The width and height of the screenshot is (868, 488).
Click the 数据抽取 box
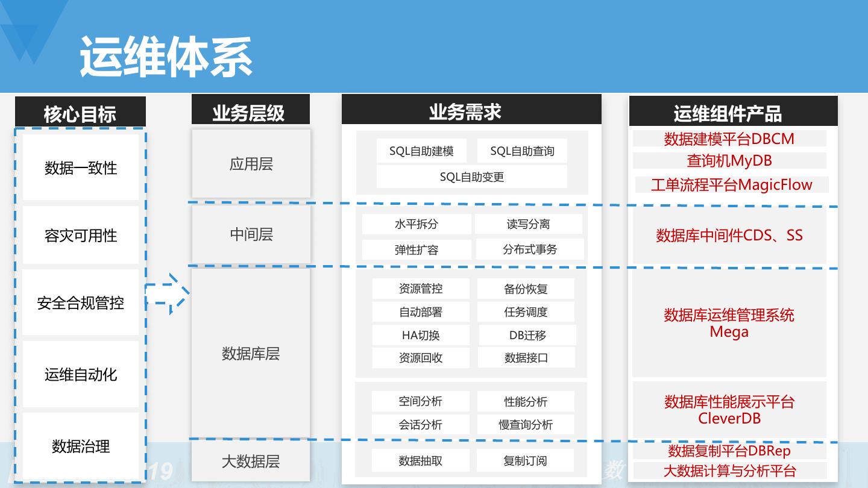pos(420,461)
